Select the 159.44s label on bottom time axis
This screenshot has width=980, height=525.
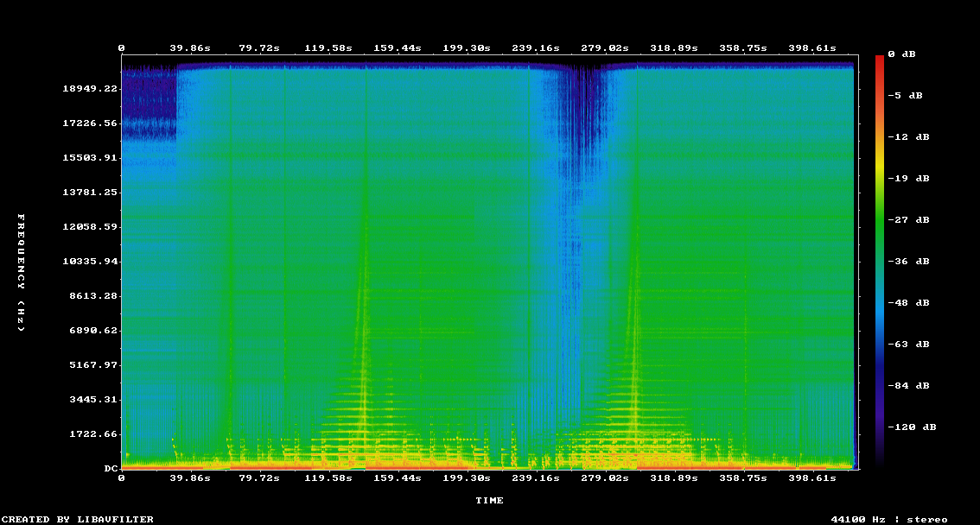(x=398, y=478)
